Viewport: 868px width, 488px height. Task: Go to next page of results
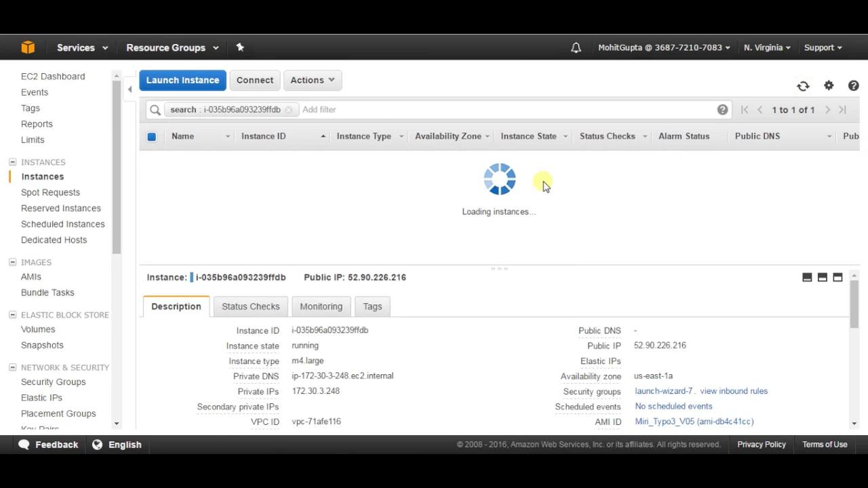click(827, 110)
